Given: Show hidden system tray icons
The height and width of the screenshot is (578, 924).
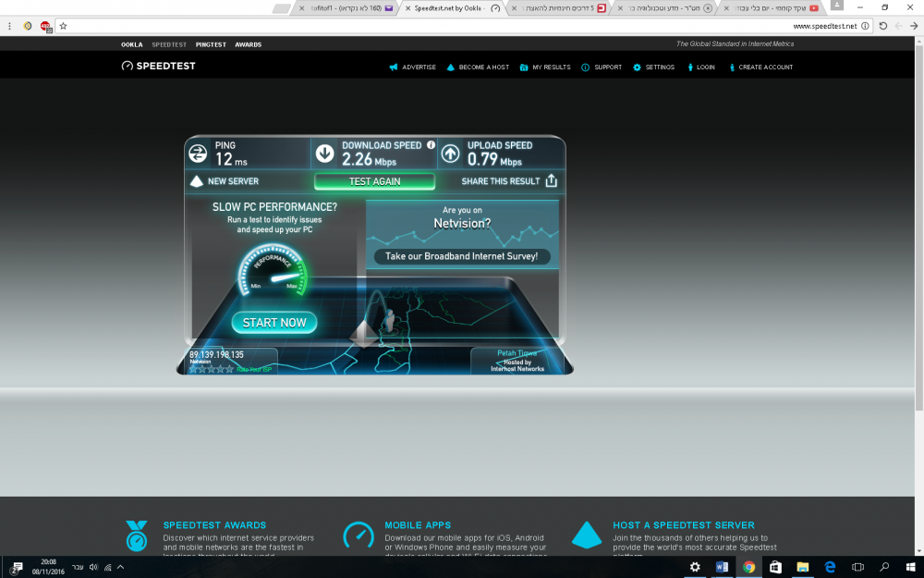Looking at the screenshot, I should (120, 567).
